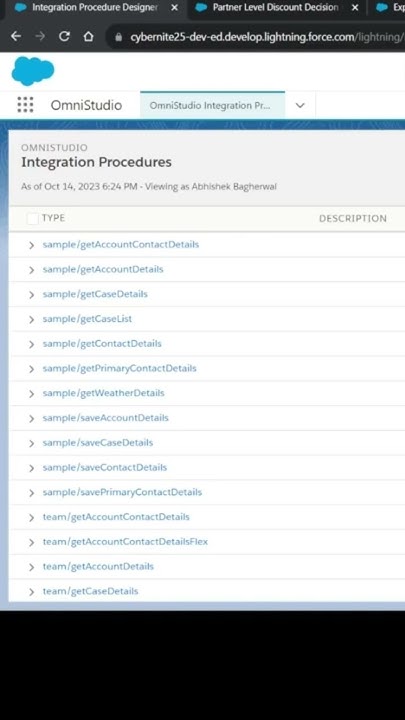Tick the select-all checkbox beside TYPE
This screenshot has width=405, height=720.
[33, 219]
